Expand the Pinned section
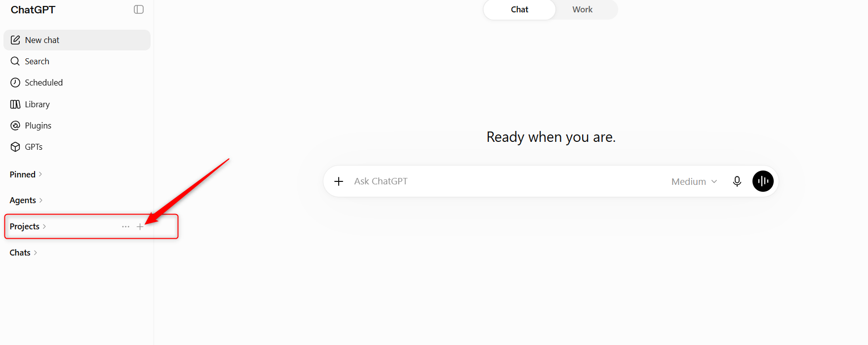Screen dimensions: 868x345 (x=26, y=174)
